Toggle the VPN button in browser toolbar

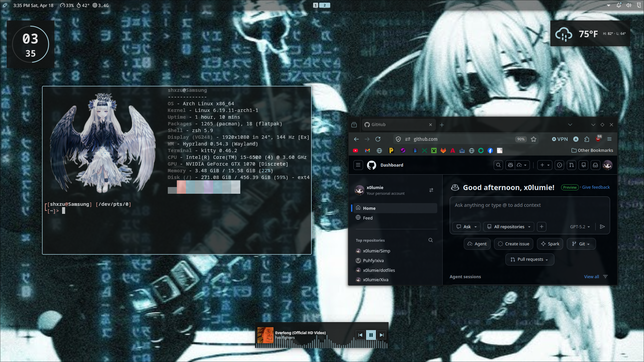(x=560, y=139)
